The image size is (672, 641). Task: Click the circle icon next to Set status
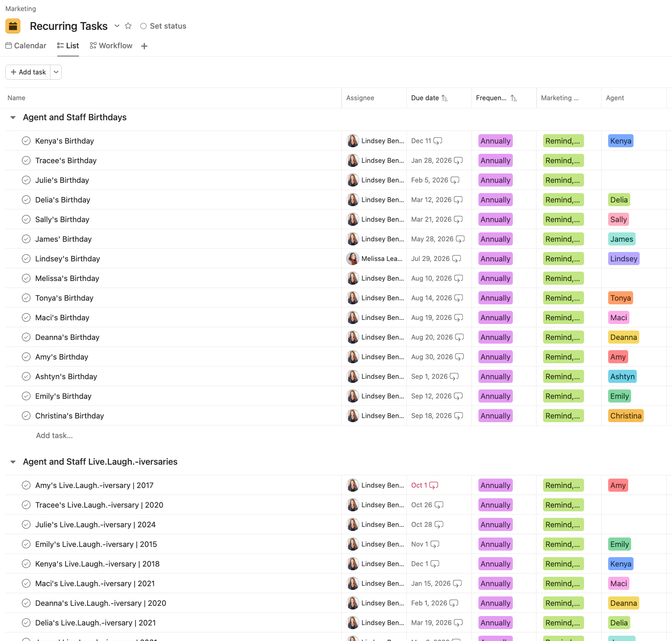143,26
